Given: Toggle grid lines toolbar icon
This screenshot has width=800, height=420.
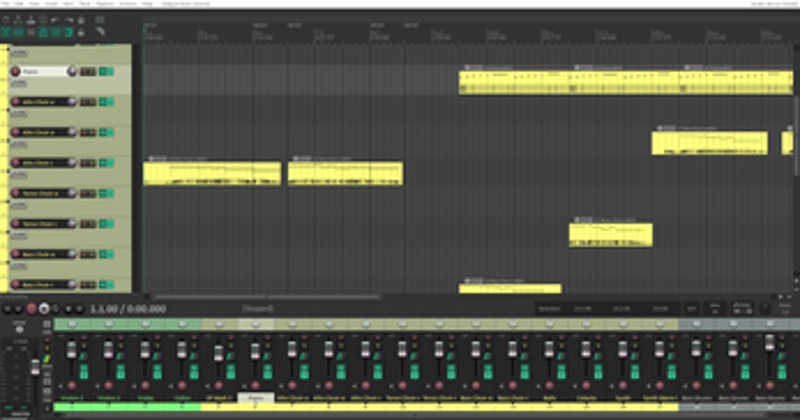Looking at the screenshot, I should coord(56,32).
